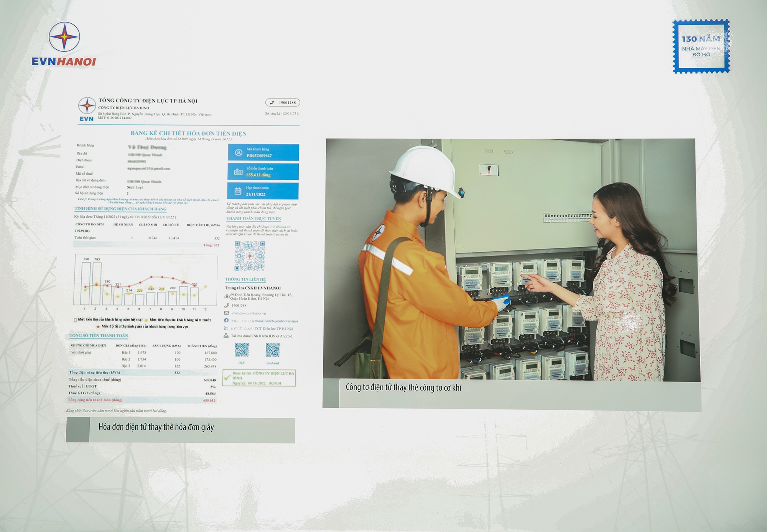The height and width of the screenshot is (532, 767).
Task: Select the yellow dot legend for năm trước
Action: point(146,320)
